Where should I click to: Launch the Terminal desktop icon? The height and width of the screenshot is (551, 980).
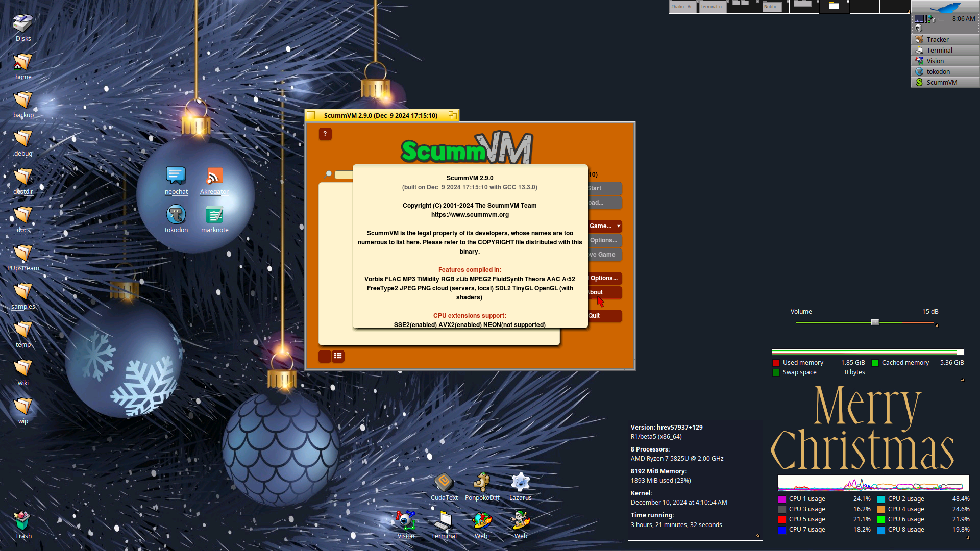pos(444,525)
